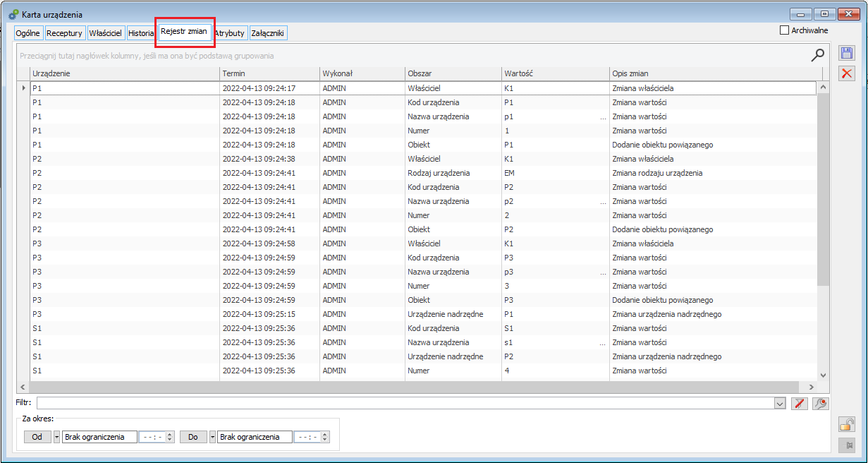Screen dimensions: 868x463
Task: Sort by the Obszar column header
Action: tap(453, 73)
